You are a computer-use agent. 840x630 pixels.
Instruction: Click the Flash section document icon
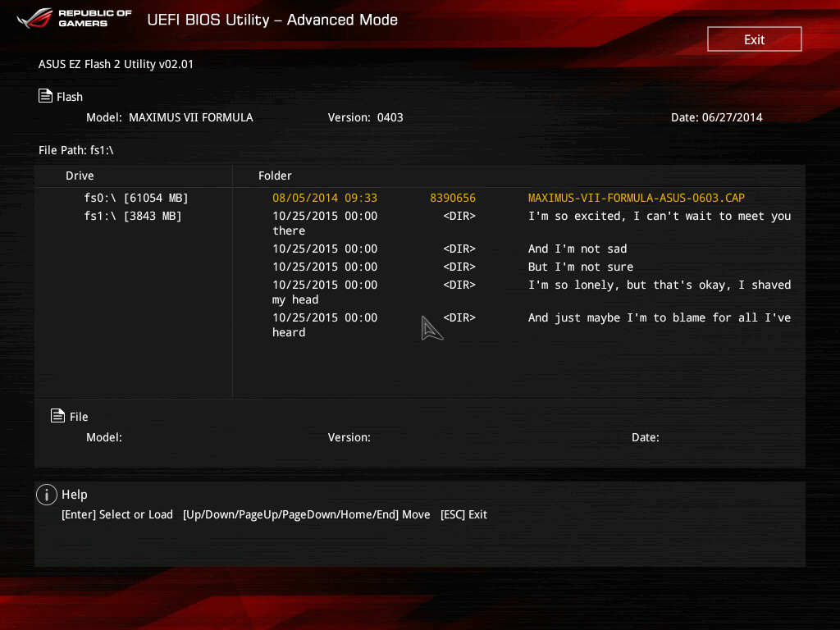pyautogui.click(x=46, y=96)
